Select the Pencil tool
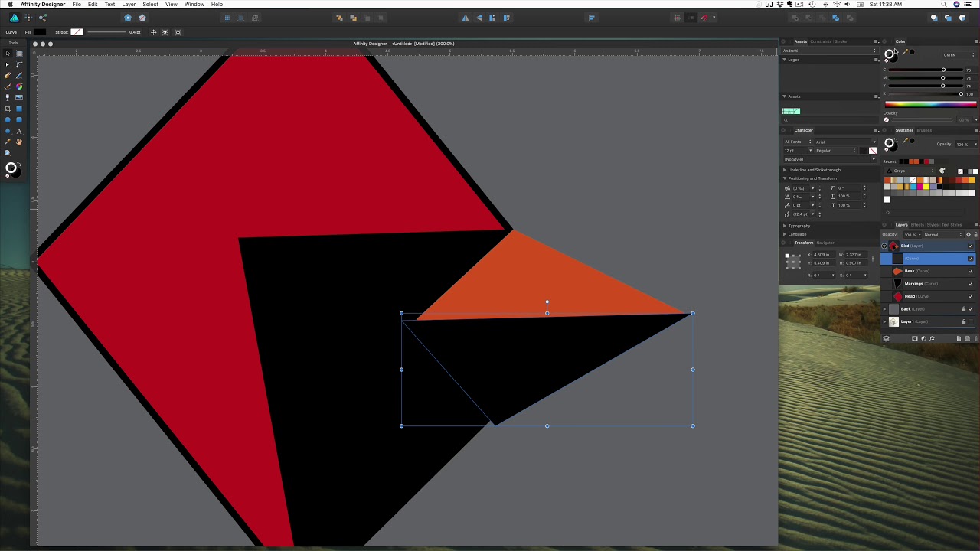The width and height of the screenshot is (980, 551). [19, 75]
